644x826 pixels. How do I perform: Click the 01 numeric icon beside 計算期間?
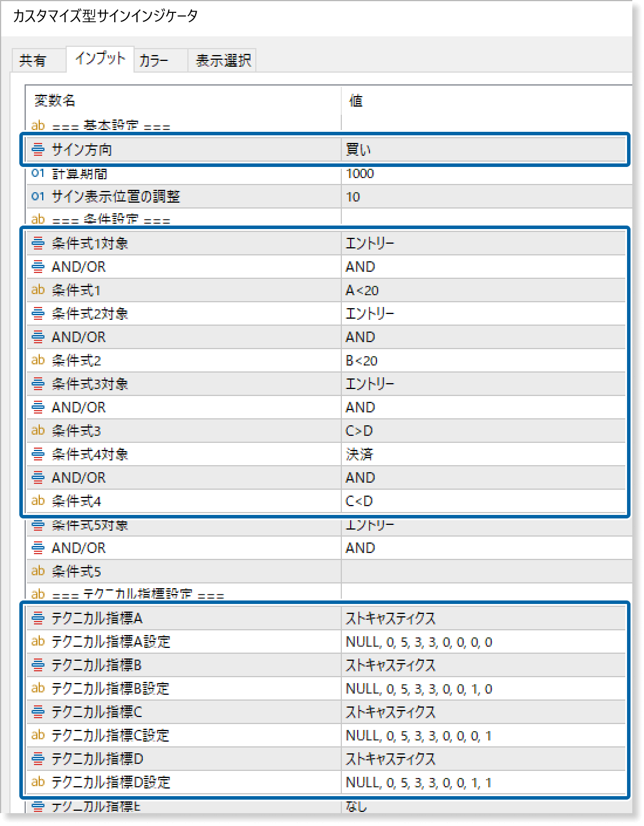37,173
